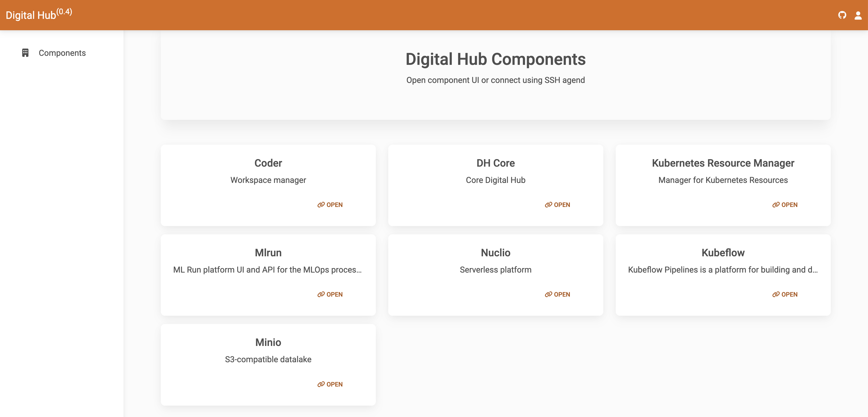
Task: Click the Components building icon in sidebar
Action: pos(25,53)
